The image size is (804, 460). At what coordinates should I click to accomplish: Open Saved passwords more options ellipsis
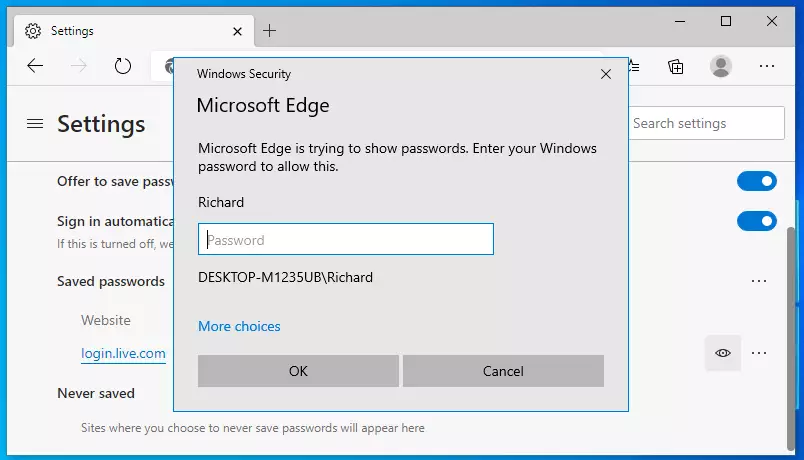tap(758, 281)
